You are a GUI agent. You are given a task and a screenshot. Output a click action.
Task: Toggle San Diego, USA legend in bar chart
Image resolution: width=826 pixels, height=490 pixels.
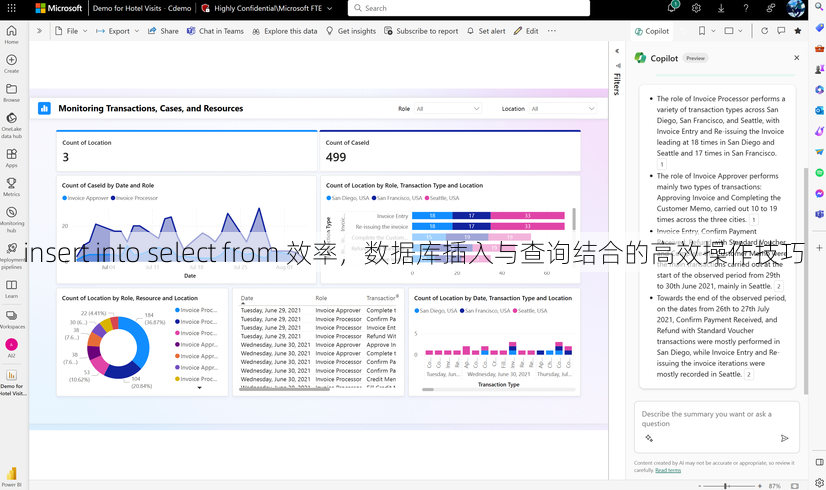coord(348,198)
